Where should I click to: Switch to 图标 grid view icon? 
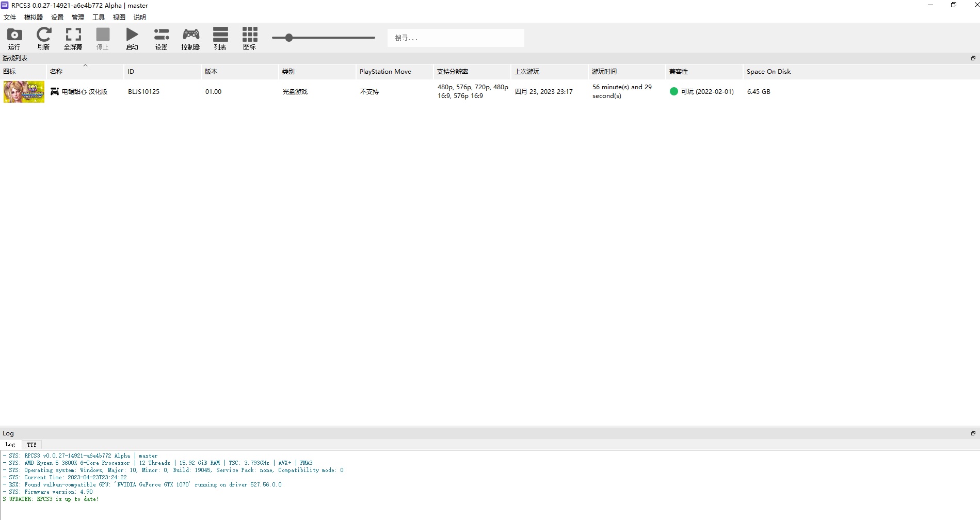coord(250,35)
